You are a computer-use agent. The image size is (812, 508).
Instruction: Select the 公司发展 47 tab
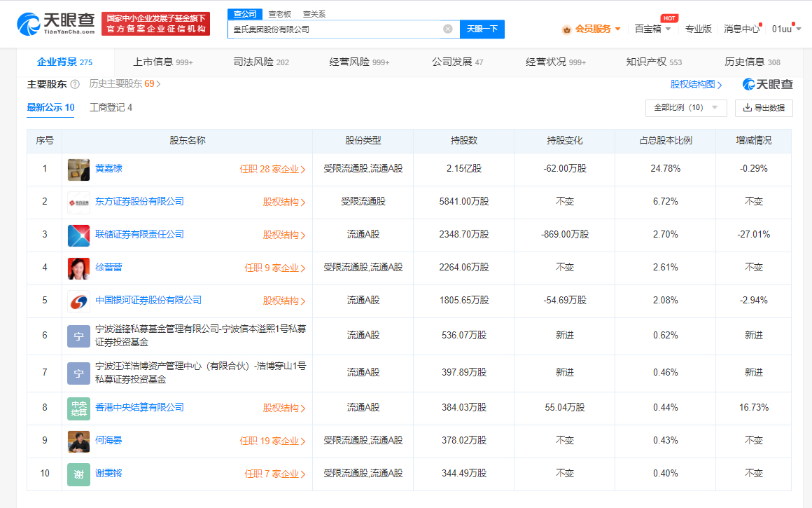point(458,62)
